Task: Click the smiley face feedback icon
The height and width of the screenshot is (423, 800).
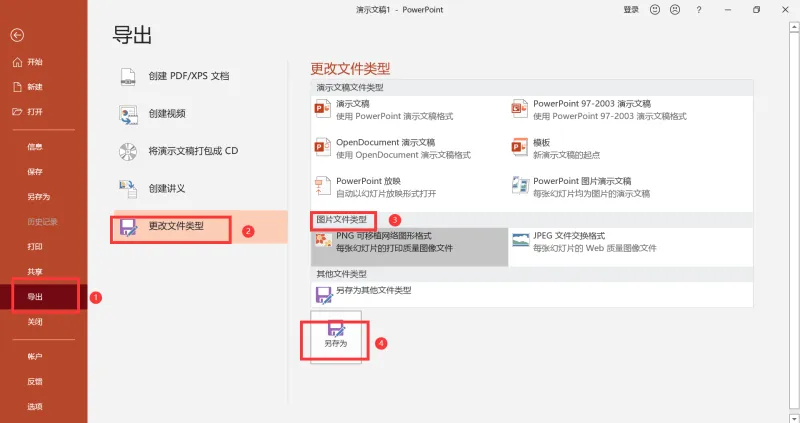Action: [x=655, y=10]
